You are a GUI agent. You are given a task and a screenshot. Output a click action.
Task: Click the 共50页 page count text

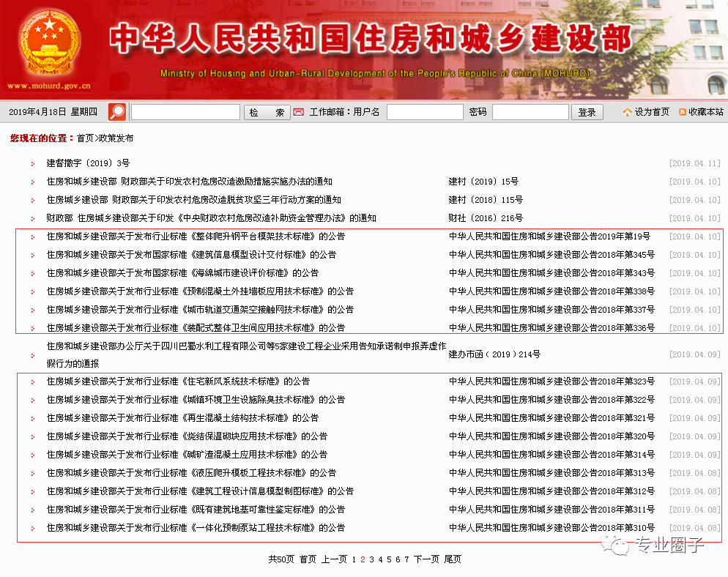281,559
